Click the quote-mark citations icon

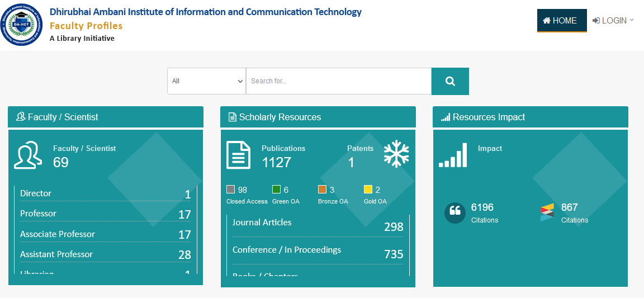click(455, 212)
